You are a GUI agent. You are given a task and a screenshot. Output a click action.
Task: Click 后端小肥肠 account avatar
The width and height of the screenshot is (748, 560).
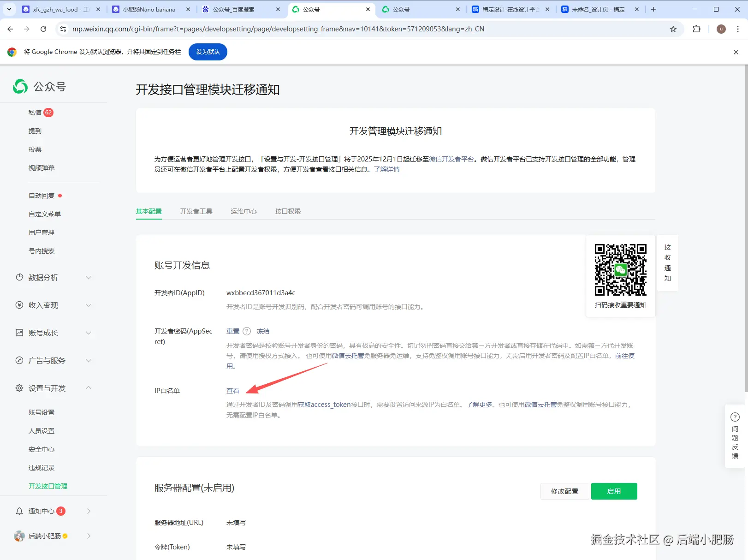tap(19, 536)
